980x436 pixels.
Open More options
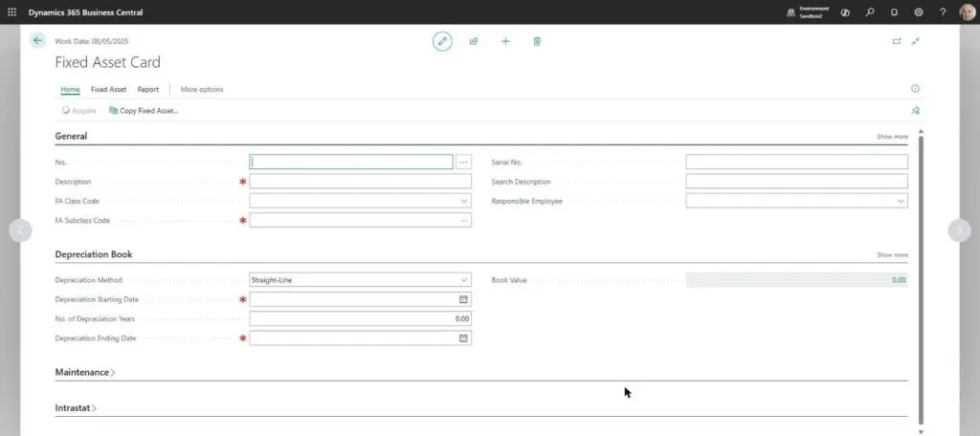tap(202, 89)
